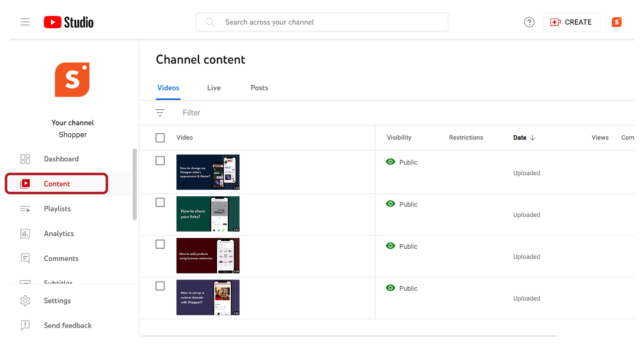The image size is (644, 344).
Task: Click the Playlists icon
Action: pyautogui.click(x=25, y=209)
